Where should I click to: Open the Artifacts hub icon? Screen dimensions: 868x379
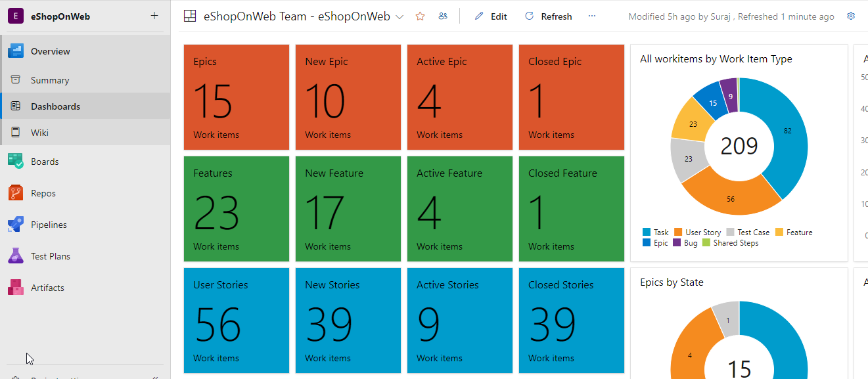click(x=16, y=288)
